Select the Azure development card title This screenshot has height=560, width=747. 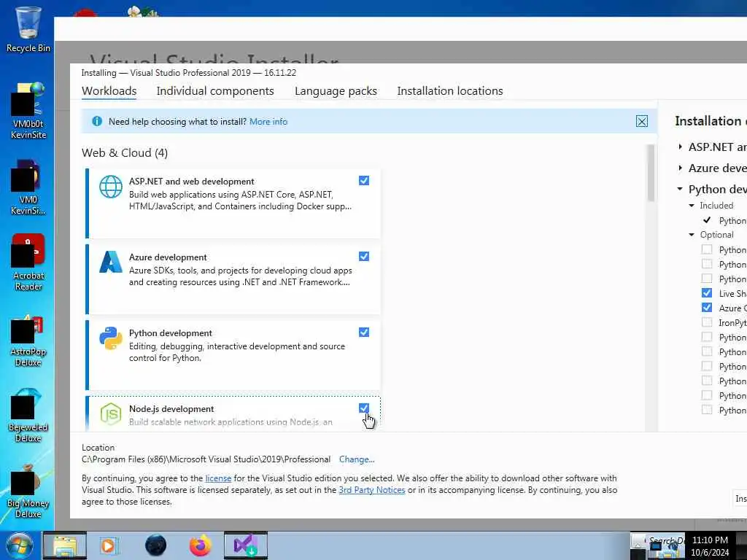tap(168, 257)
